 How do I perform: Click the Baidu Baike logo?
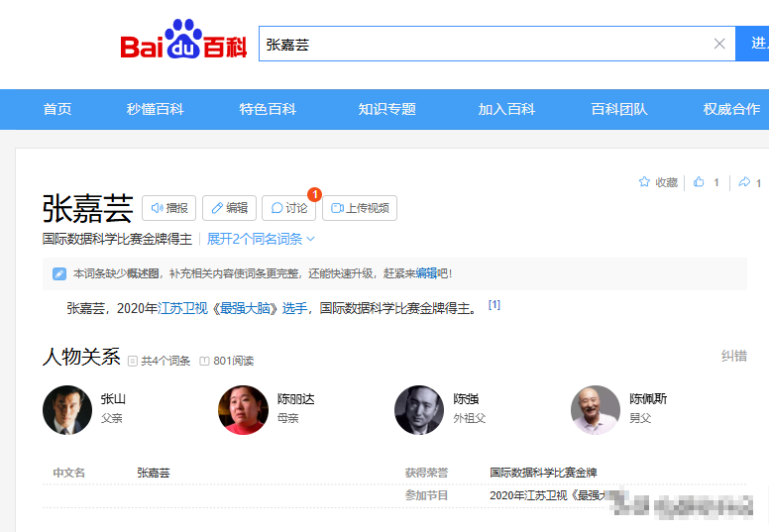click(184, 42)
